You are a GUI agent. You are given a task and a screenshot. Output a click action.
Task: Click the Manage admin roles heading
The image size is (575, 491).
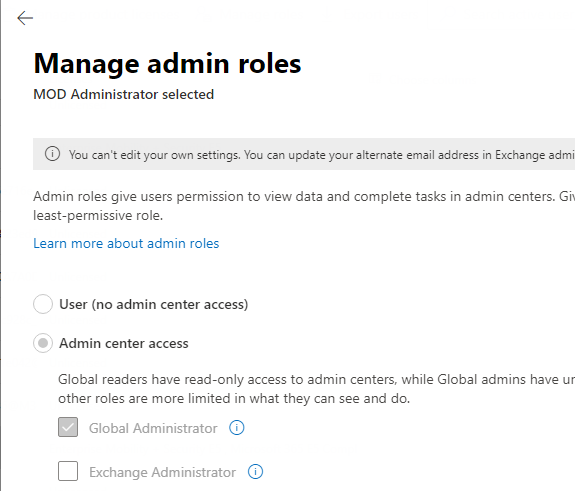pyautogui.click(x=167, y=64)
